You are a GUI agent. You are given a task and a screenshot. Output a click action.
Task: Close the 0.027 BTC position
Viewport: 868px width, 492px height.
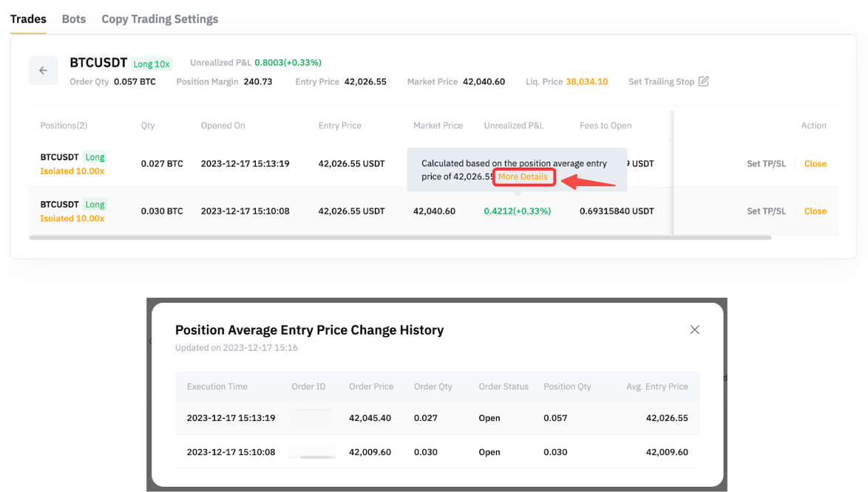pyautogui.click(x=815, y=164)
